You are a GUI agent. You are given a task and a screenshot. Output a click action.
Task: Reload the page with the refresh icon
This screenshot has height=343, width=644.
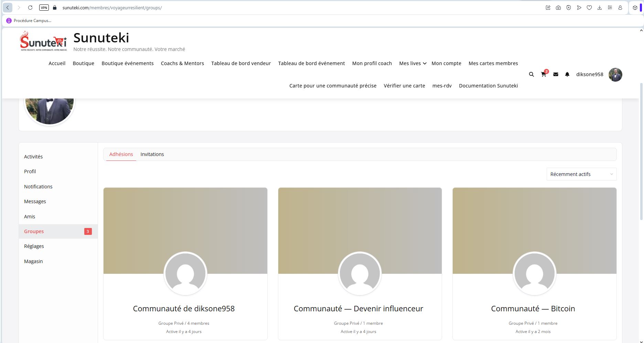[30, 8]
